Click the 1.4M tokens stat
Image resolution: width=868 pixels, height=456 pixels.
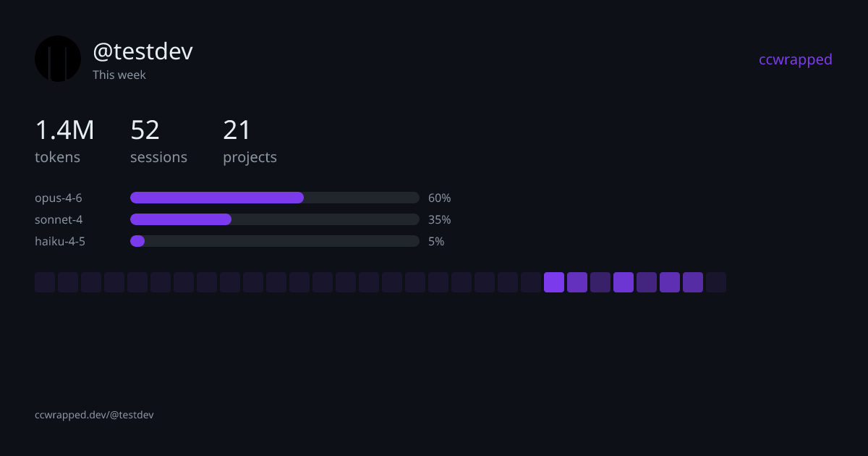click(x=64, y=141)
